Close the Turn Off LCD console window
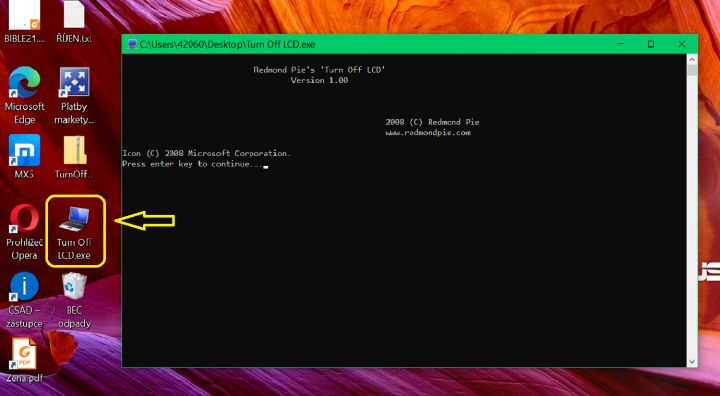This screenshot has width=720, height=396. tap(681, 44)
